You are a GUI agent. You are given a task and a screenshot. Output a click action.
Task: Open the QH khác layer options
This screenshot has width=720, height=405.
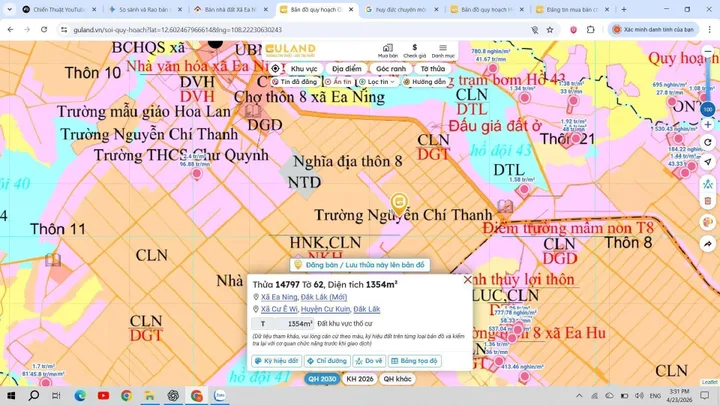tap(397, 379)
